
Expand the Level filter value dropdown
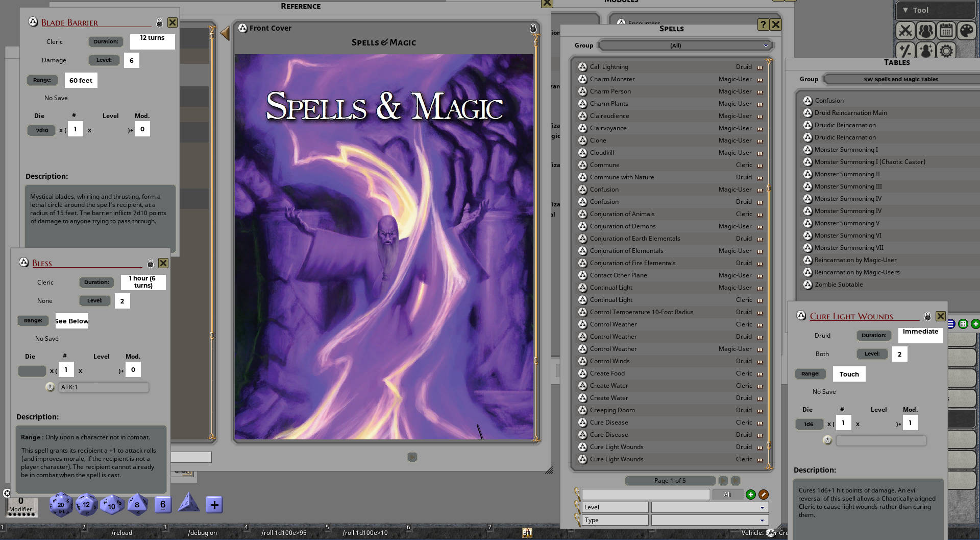coord(710,507)
